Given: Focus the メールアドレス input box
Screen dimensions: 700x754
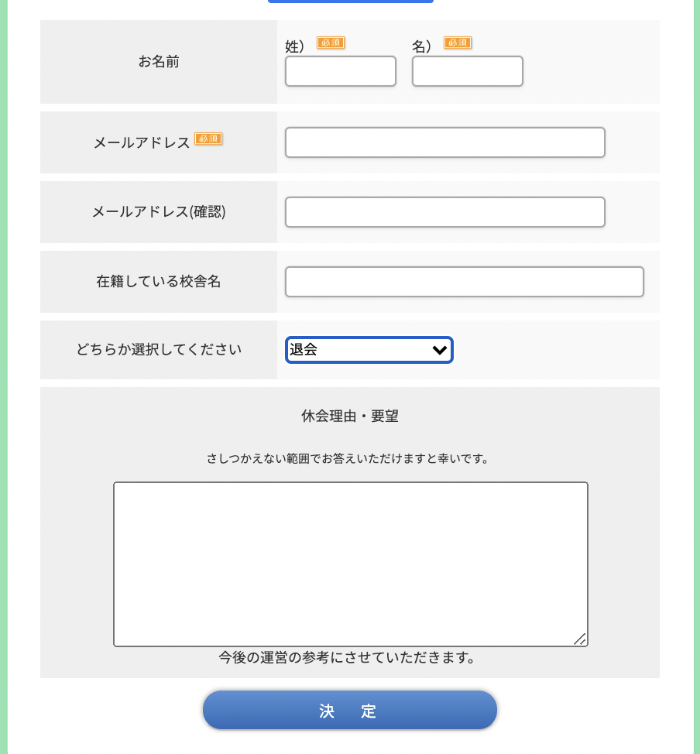Looking at the screenshot, I should 445,142.
